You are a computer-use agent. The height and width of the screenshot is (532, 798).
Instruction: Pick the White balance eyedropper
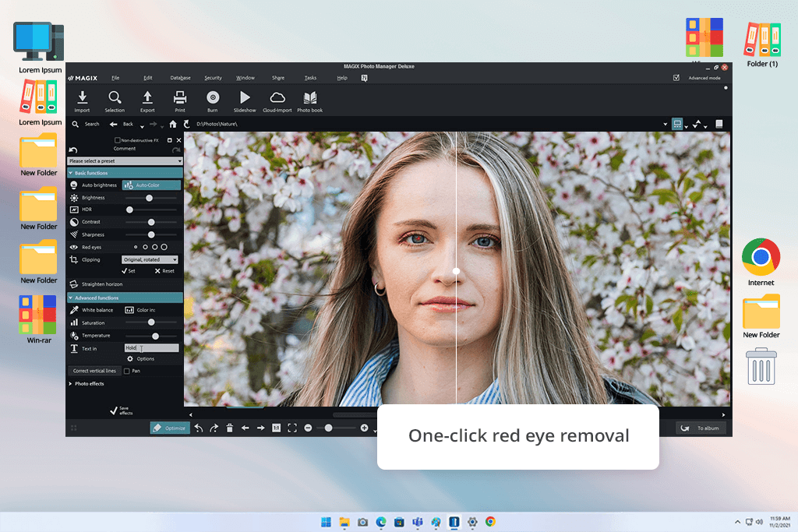(x=74, y=310)
